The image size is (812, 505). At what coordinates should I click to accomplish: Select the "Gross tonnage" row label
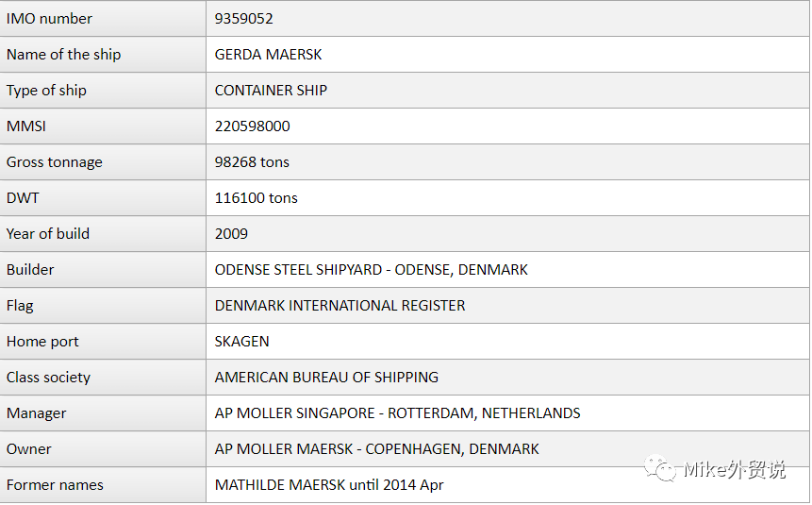(x=54, y=161)
